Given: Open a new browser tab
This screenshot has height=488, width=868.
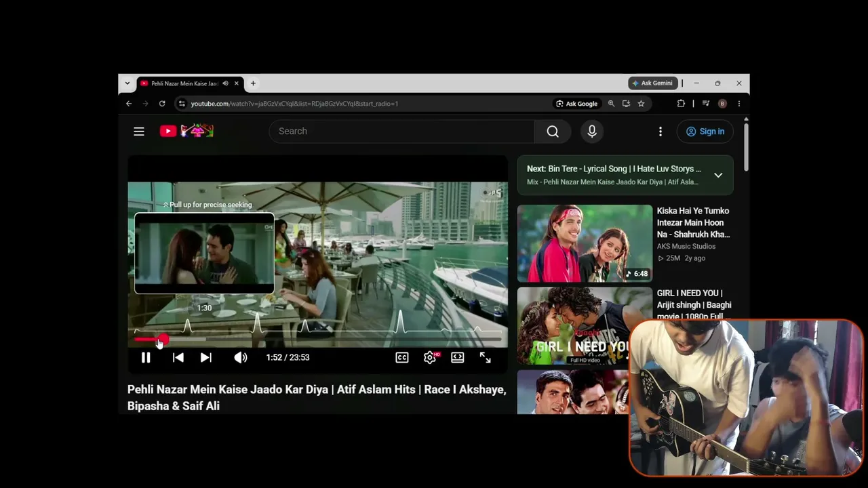Looking at the screenshot, I should pyautogui.click(x=253, y=83).
